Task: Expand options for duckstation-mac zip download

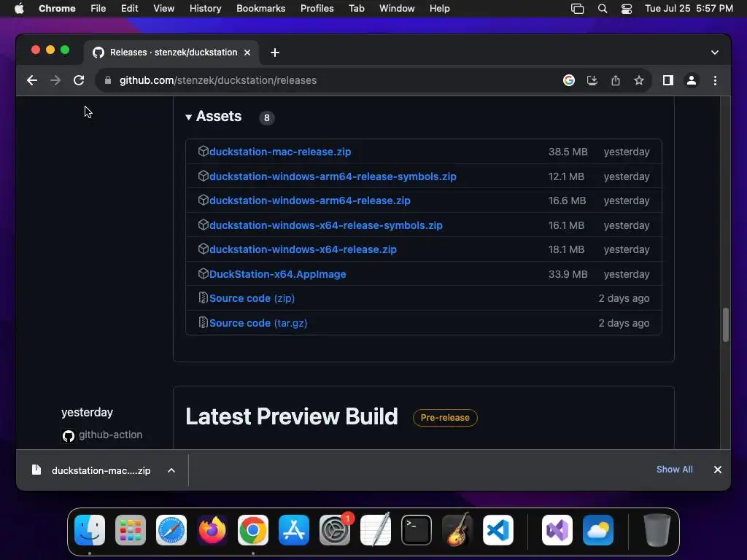Action: click(171, 470)
